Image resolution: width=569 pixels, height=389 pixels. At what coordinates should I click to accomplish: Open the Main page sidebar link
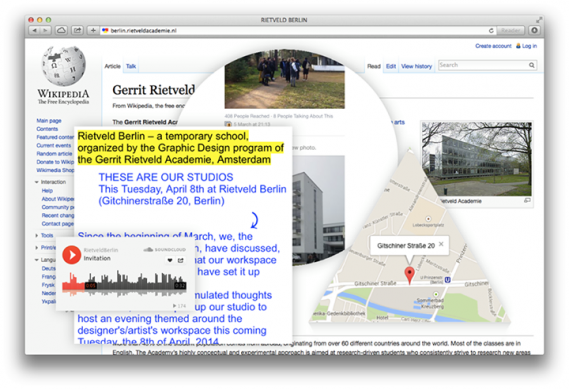[49, 120]
